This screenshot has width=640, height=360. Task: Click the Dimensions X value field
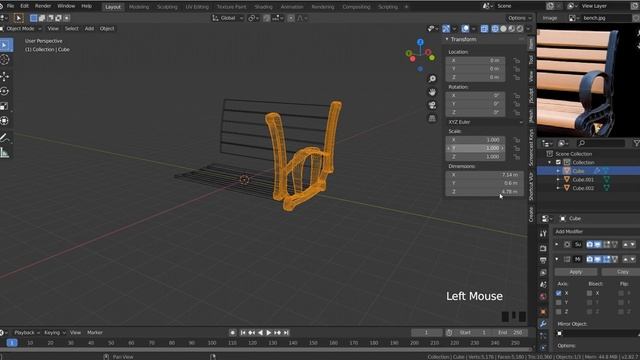coord(484,175)
